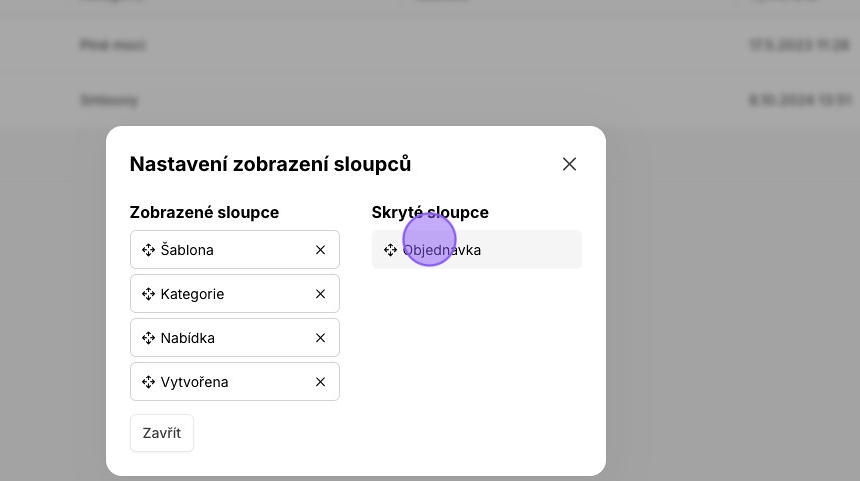Select the Šablona column label
Image resolution: width=860 pixels, height=481 pixels.
click(x=187, y=250)
